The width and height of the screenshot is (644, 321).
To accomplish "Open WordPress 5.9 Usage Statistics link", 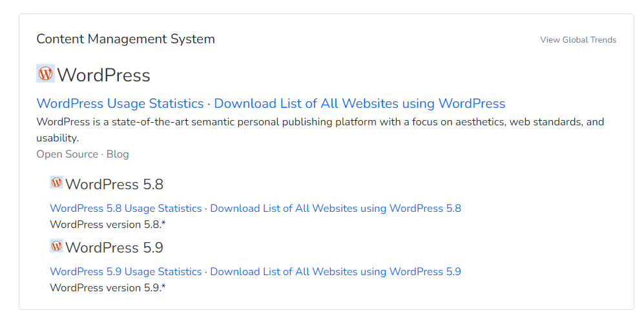I will (125, 272).
